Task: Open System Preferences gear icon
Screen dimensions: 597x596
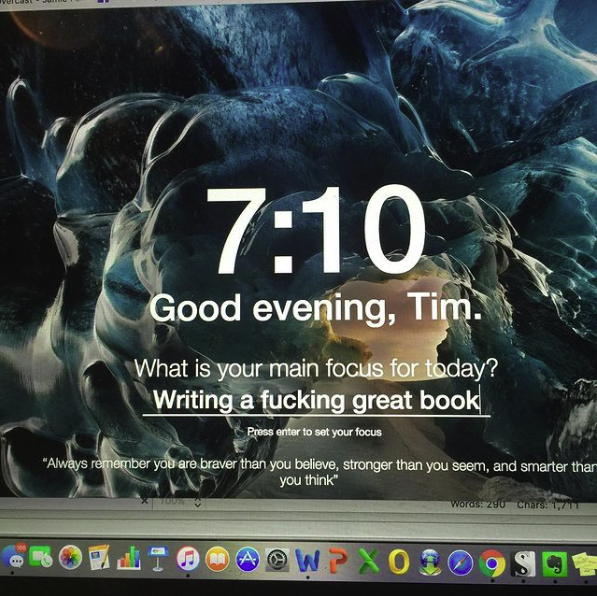Action: 277,561
